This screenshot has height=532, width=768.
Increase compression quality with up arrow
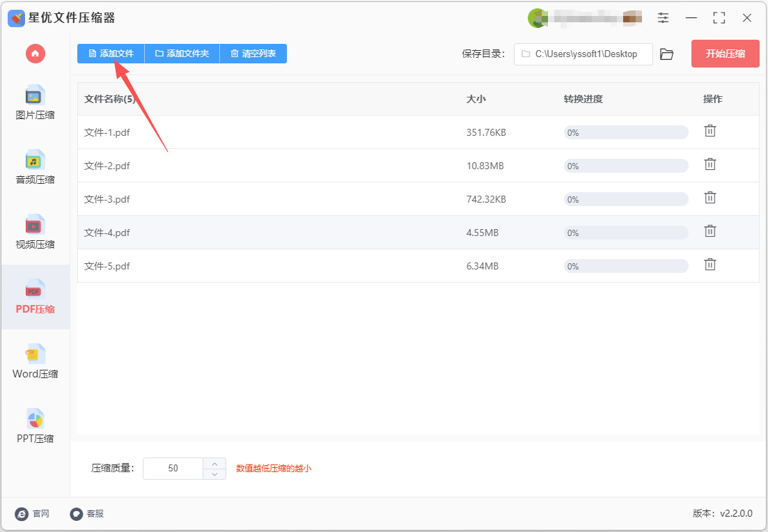point(214,464)
